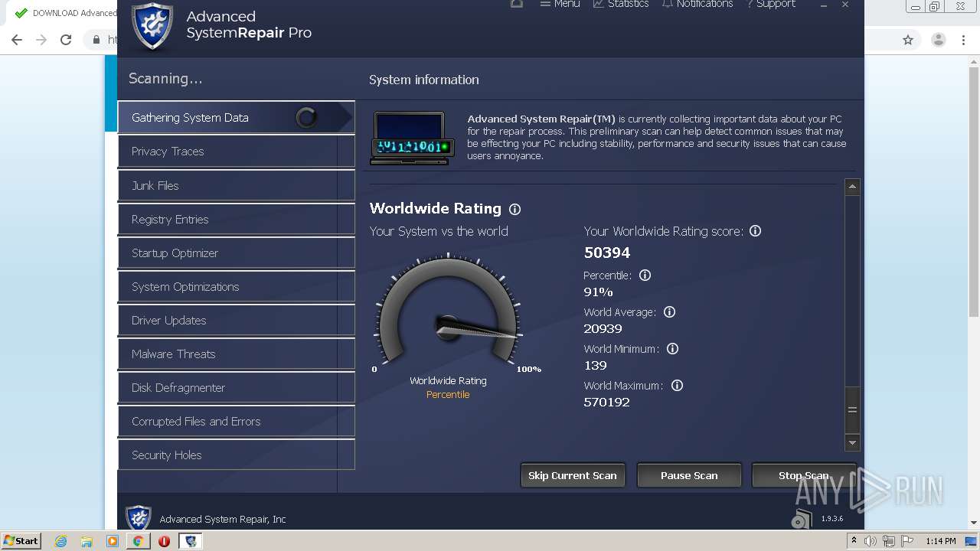Click the score value 50394

click(x=607, y=253)
